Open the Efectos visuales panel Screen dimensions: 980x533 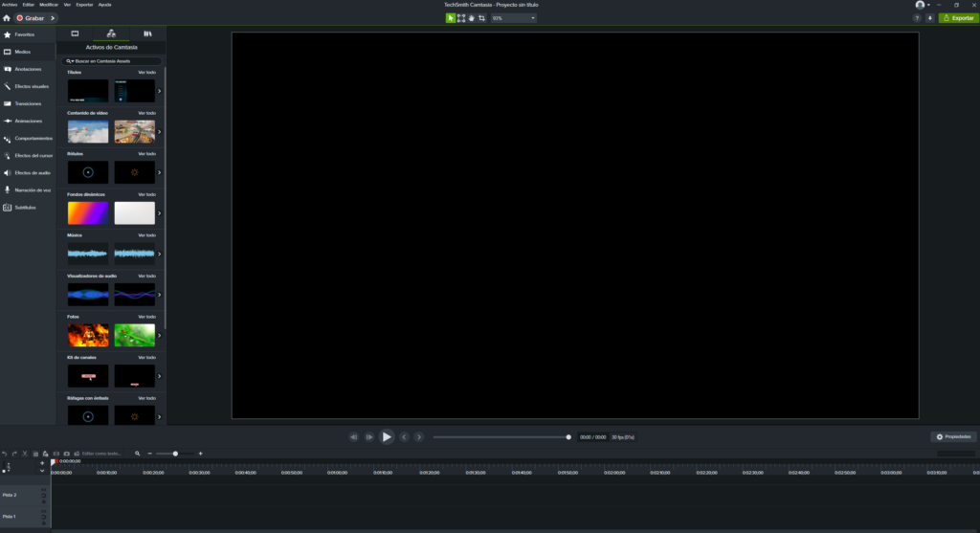[28, 86]
